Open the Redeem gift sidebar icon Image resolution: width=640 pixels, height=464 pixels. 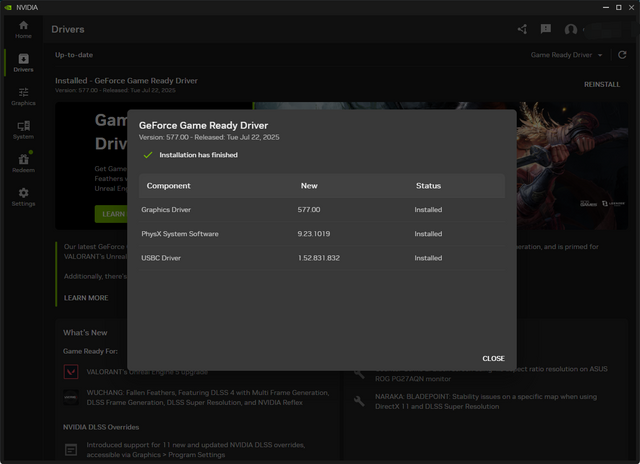pos(23,163)
